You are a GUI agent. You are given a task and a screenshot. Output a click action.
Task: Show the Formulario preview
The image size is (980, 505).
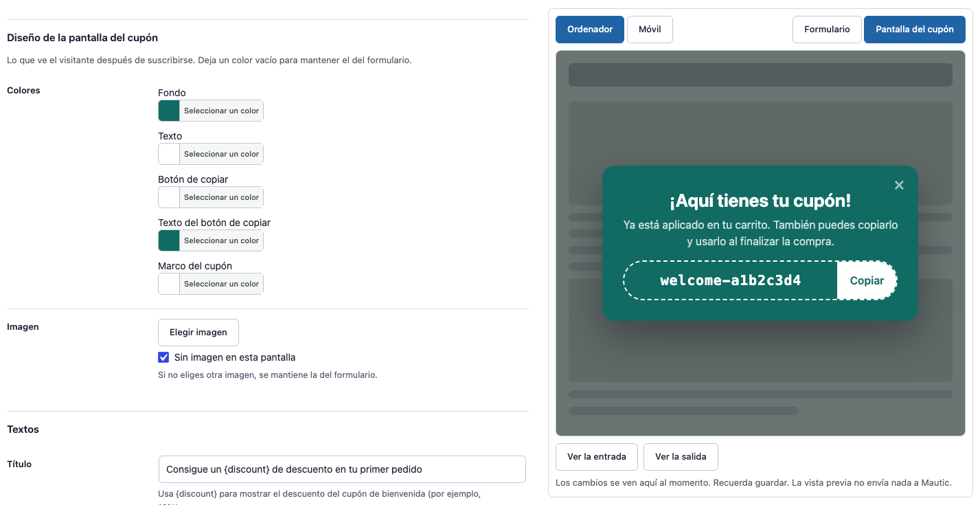[x=827, y=30]
